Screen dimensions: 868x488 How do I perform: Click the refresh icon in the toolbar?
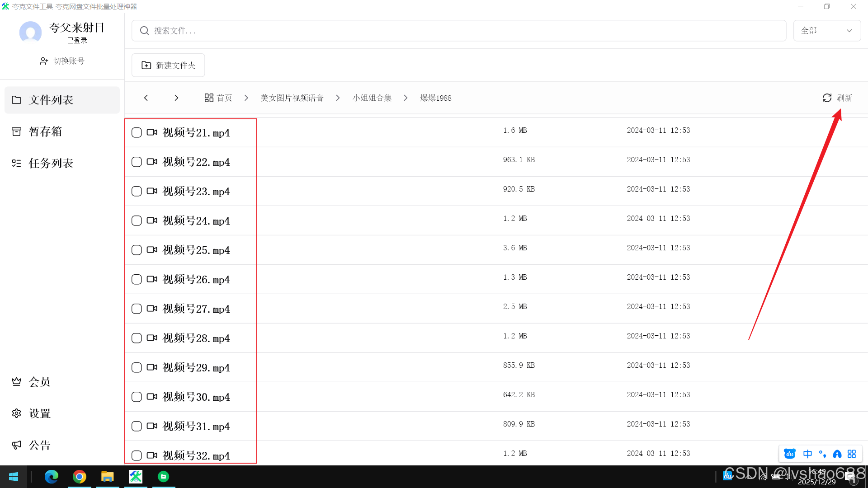pyautogui.click(x=827, y=98)
